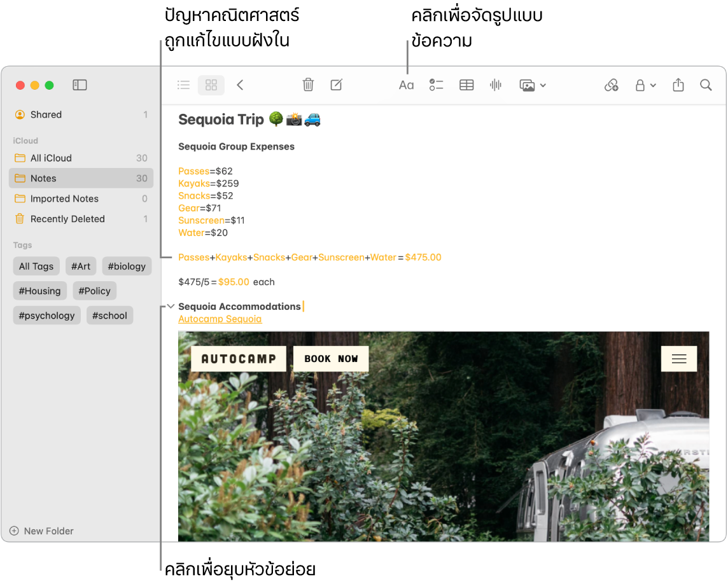Filter by the #psychology tag
The height and width of the screenshot is (584, 728).
pos(47,316)
